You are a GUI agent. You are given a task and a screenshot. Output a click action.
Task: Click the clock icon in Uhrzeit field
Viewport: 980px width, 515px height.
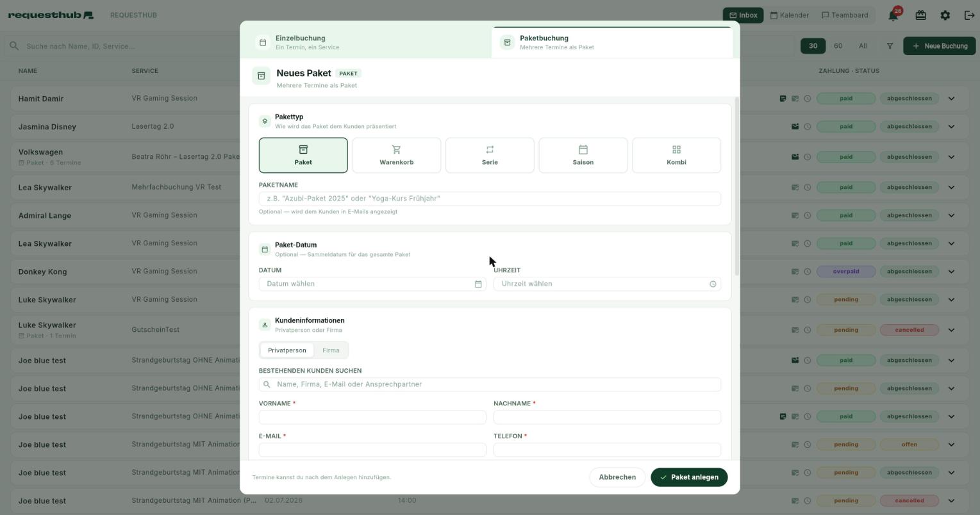pyautogui.click(x=713, y=284)
